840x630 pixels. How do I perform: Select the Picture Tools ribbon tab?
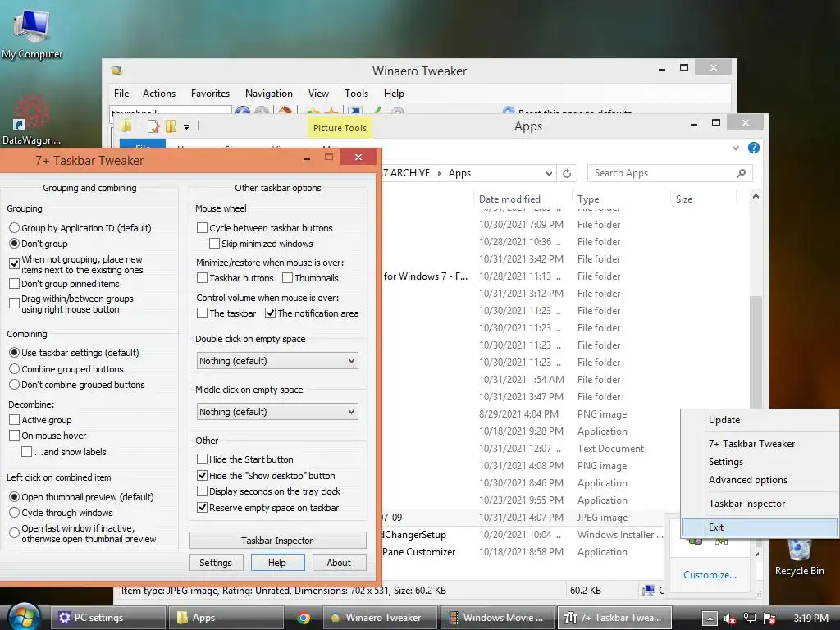click(340, 128)
